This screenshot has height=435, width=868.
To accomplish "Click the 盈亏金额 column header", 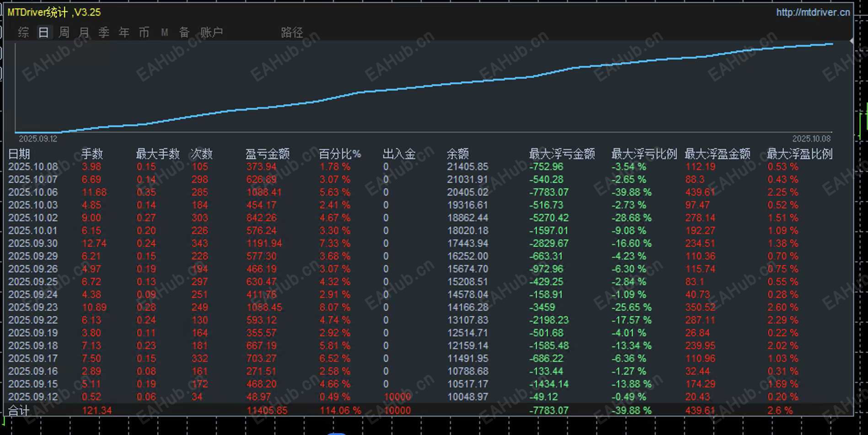I will point(268,154).
